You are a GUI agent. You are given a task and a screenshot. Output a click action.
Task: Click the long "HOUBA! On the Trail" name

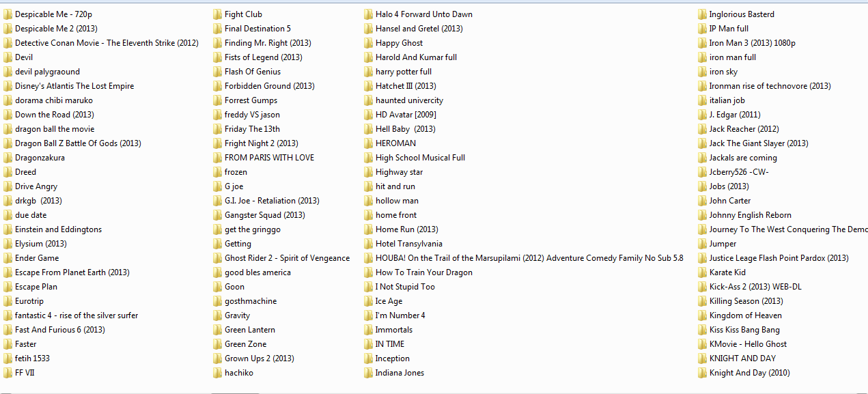529,258
